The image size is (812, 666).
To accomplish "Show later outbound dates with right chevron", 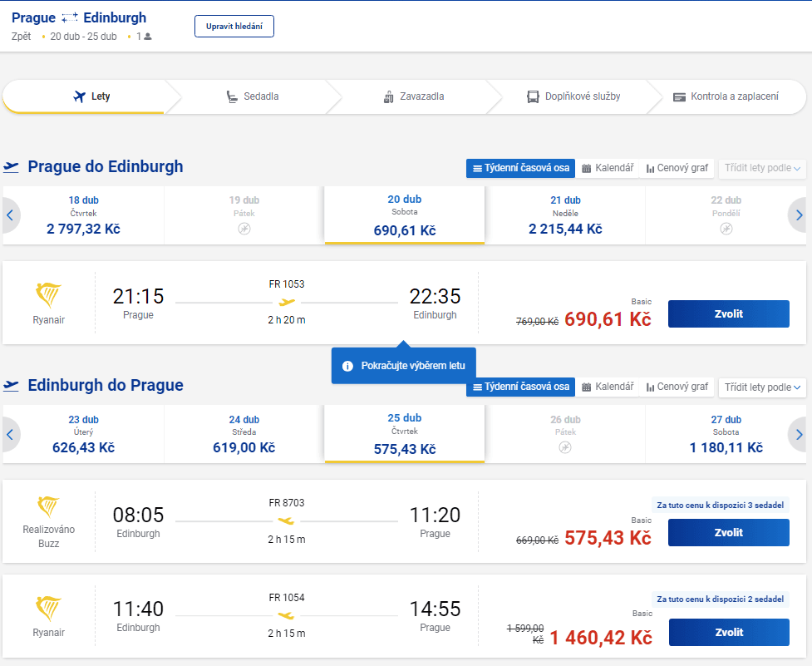I will 799,215.
